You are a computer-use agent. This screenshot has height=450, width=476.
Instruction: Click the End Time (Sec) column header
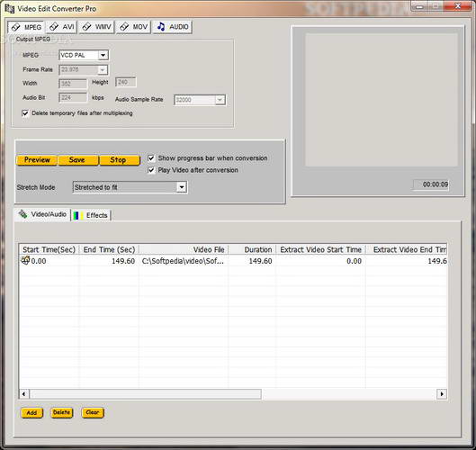pyautogui.click(x=109, y=249)
